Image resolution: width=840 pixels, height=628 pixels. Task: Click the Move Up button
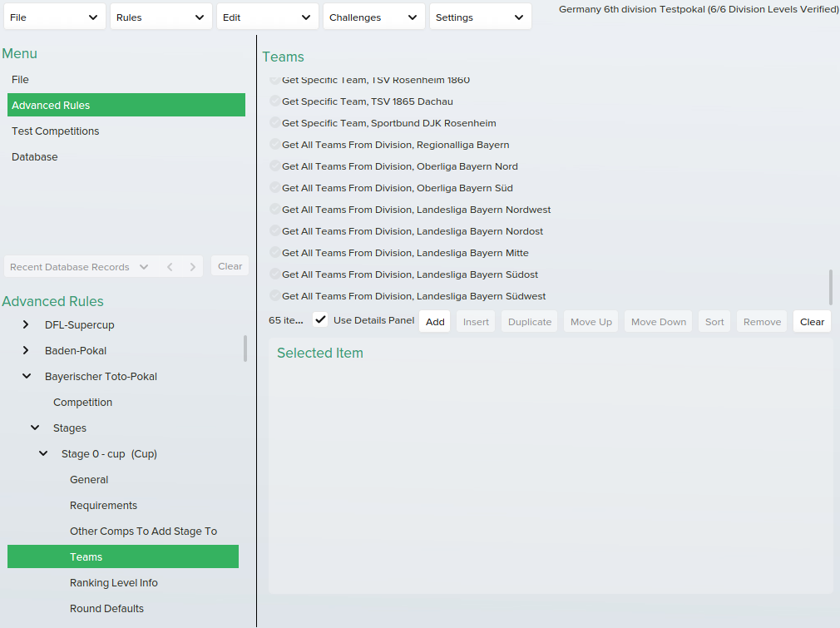tap(590, 322)
